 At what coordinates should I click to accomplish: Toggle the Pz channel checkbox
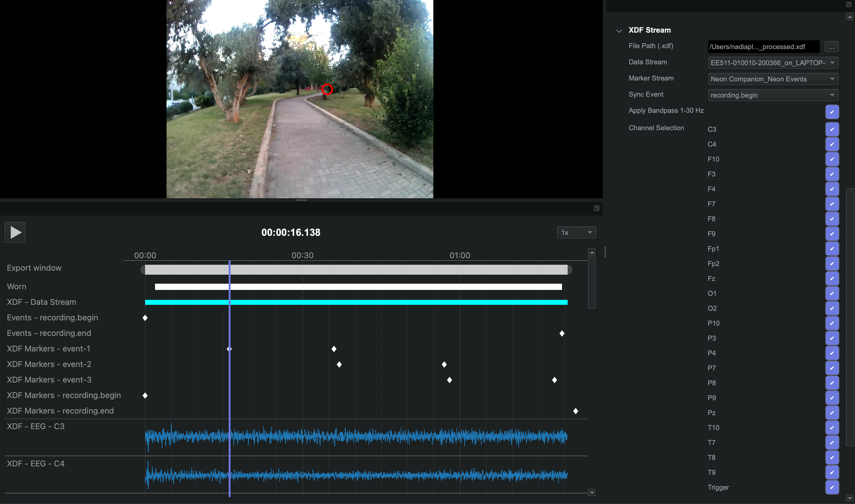832,413
